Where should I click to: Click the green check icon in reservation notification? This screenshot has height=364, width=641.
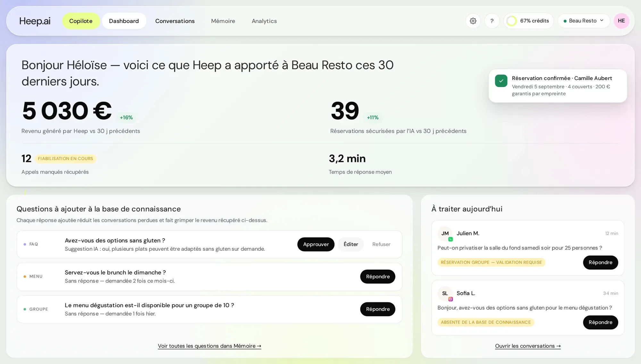tap(501, 81)
